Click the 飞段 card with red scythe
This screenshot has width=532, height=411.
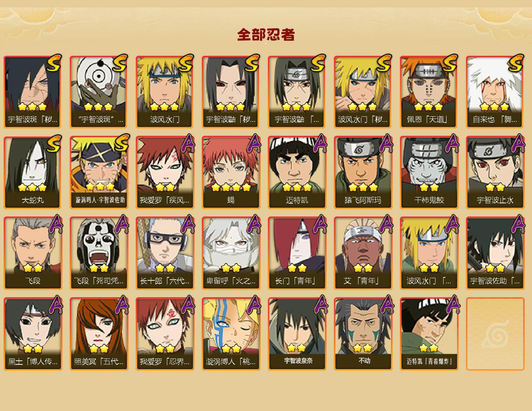(x=33, y=253)
